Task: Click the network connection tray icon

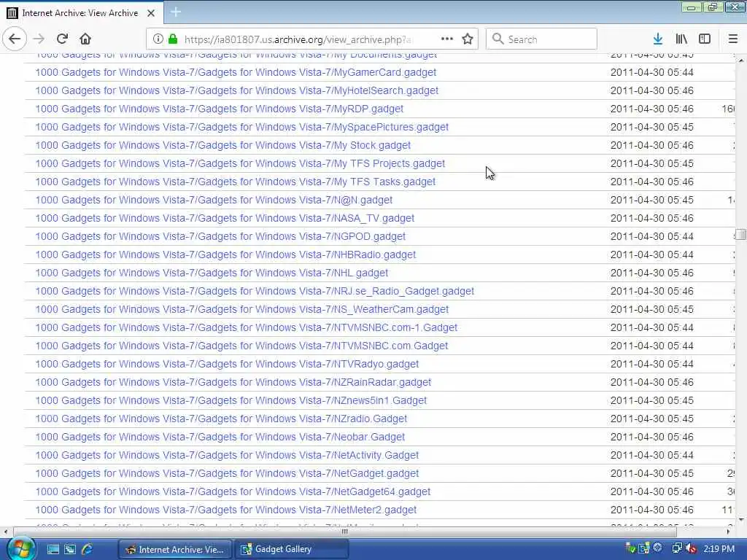Action: [676, 548]
